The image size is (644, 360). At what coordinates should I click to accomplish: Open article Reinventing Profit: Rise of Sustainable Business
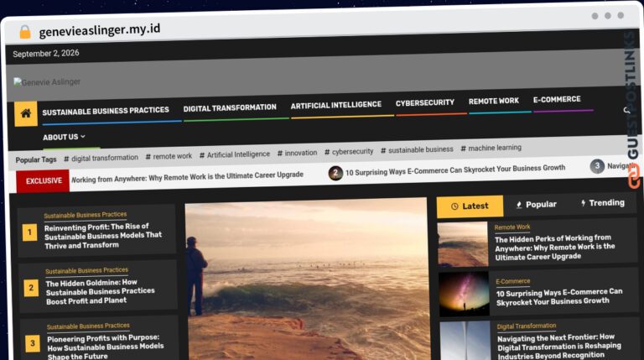tap(103, 236)
